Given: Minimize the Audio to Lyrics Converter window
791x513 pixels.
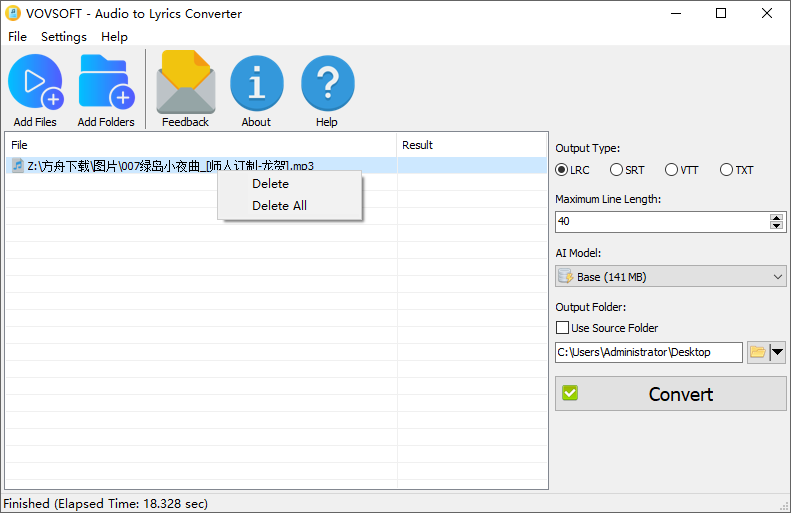Looking at the screenshot, I should [x=676, y=14].
